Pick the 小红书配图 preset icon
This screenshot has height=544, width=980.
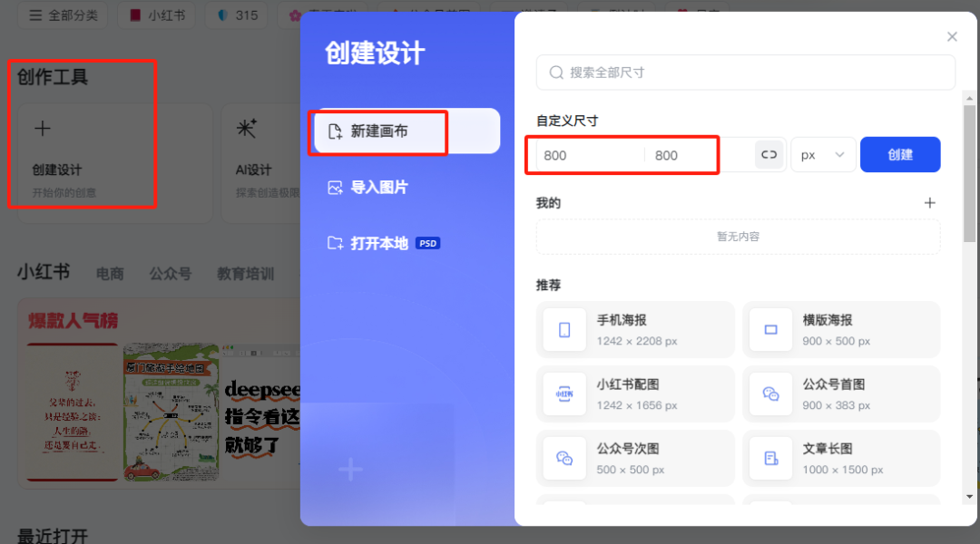564,394
